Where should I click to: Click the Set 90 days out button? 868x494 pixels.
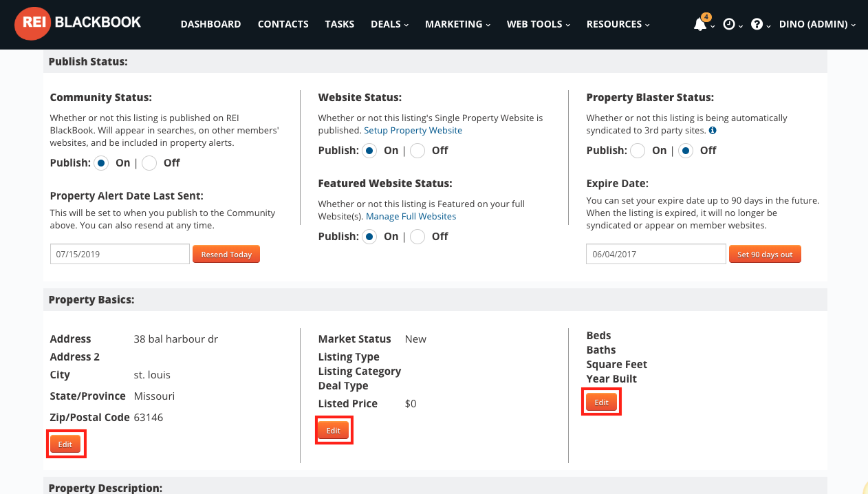(765, 255)
